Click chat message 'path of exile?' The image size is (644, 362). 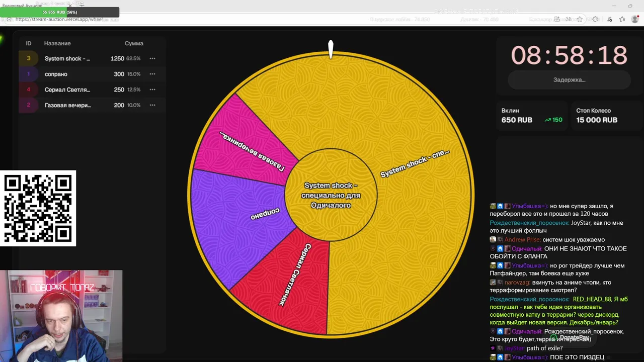[544, 348]
